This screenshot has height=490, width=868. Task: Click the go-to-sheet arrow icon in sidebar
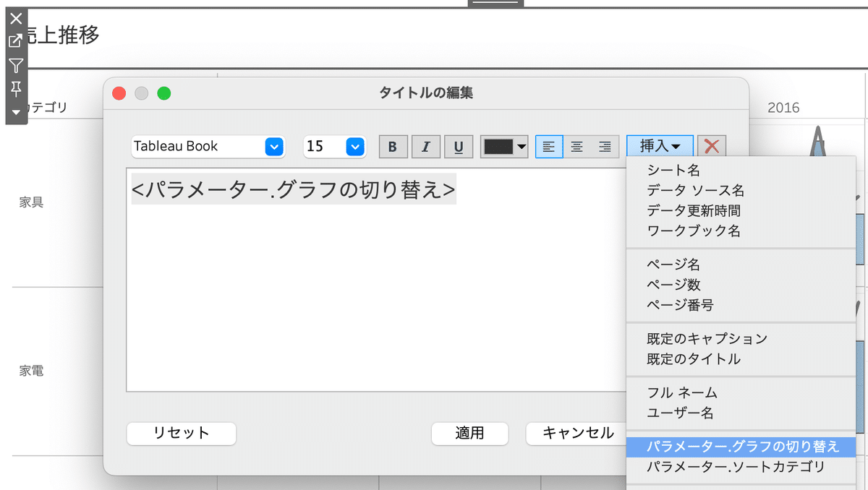[15, 41]
